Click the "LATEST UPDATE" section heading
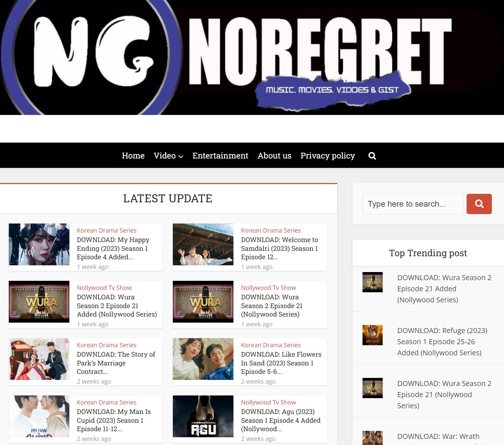 point(168,199)
